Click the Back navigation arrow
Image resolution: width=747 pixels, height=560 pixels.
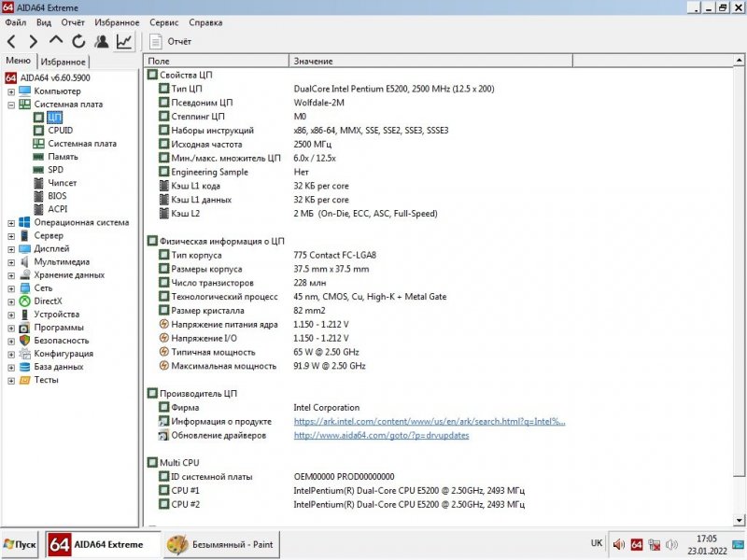coord(12,42)
